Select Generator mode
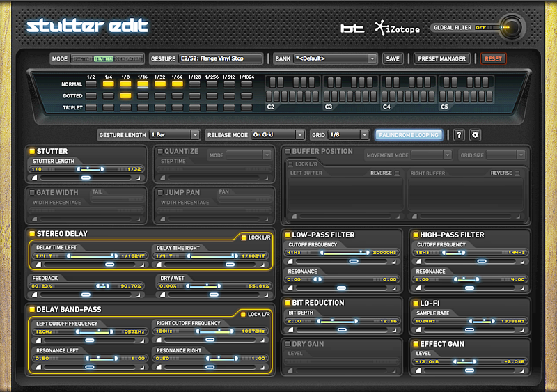The height and width of the screenshot is (392, 557). [128, 58]
